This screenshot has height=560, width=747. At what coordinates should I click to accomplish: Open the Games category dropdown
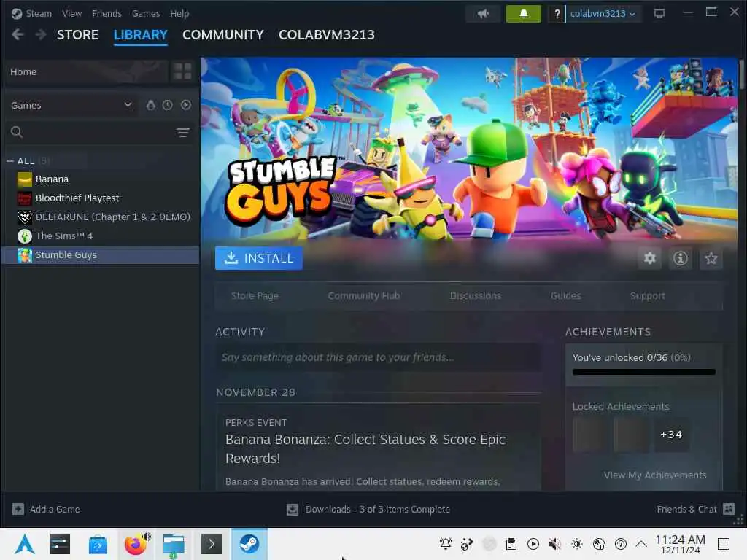[x=71, y=105]
